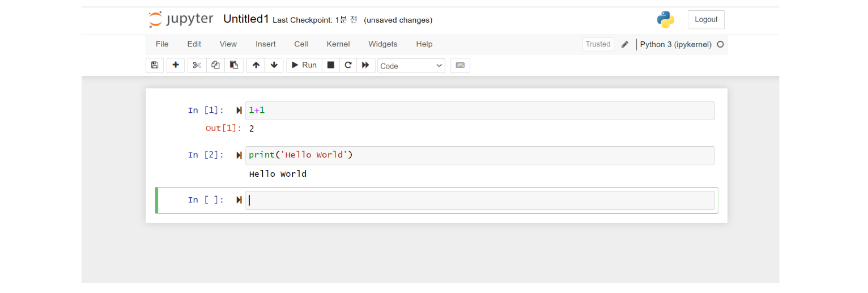Open the Widgets menu

tap(383, 44)
